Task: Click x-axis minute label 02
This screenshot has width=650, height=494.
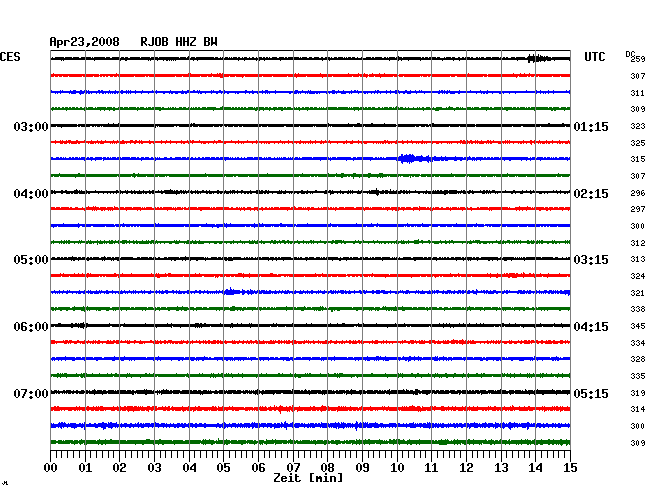Action: pyautogui.click(x=119, y=467)
